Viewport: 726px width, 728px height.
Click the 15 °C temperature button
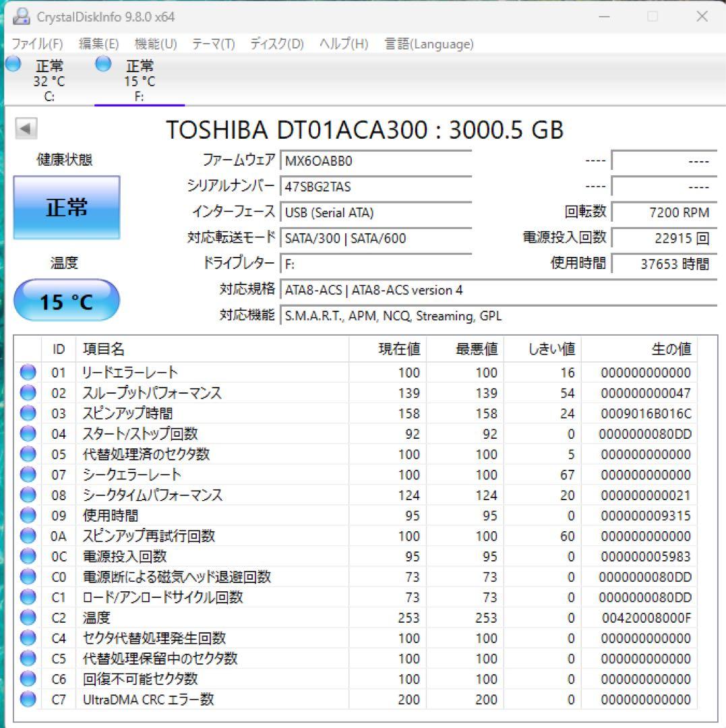pyautogui.click(x=66, y=301)
